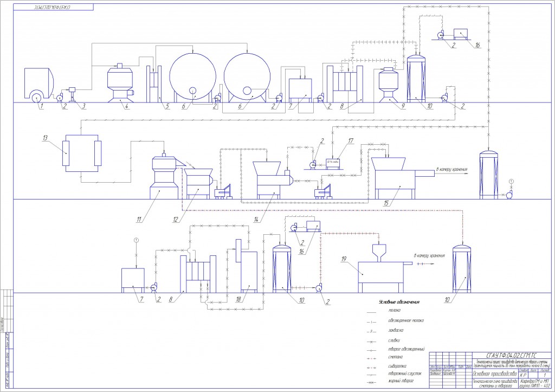The width and height of the screenshot is (555, 392).
Task: Select the top-row vertical tank labeled 10
Action: click(416, 78)
